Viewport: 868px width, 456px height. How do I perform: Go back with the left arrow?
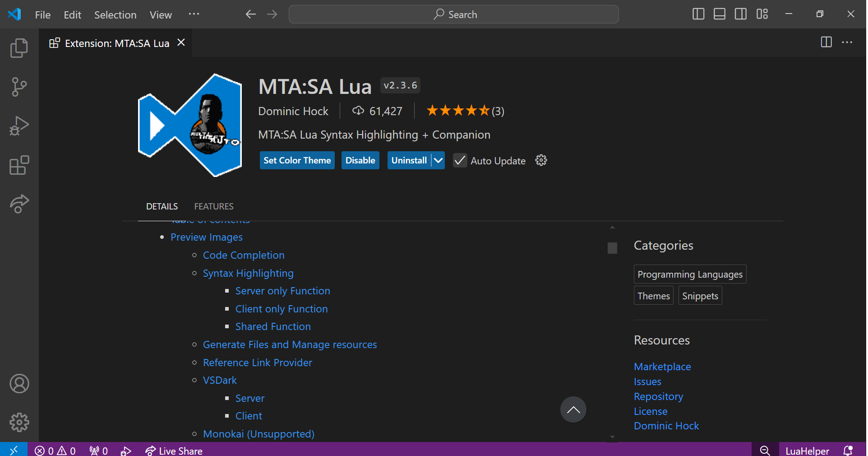pyautogui.click(x=251, y=14)
